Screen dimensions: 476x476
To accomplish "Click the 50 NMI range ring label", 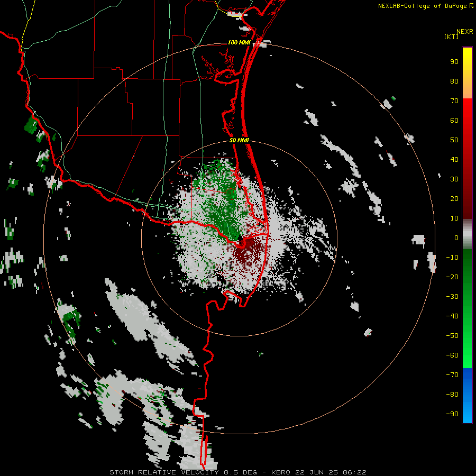I will pos(239,140).
